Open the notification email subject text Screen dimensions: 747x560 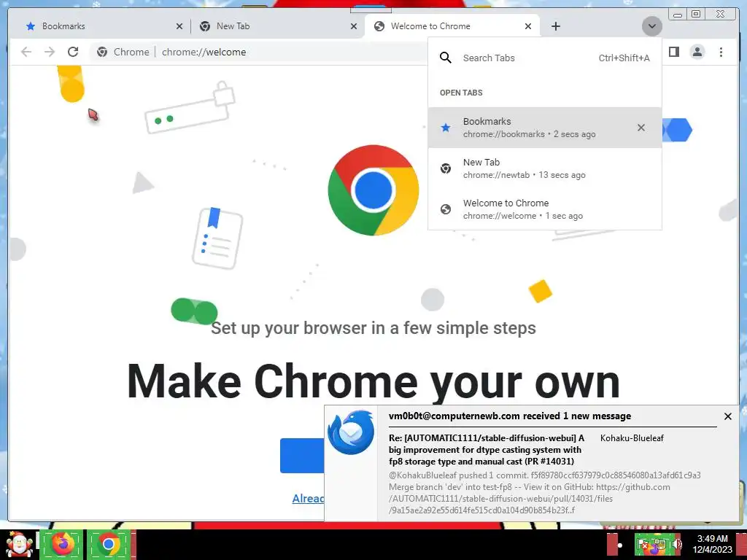coord(486,449)
